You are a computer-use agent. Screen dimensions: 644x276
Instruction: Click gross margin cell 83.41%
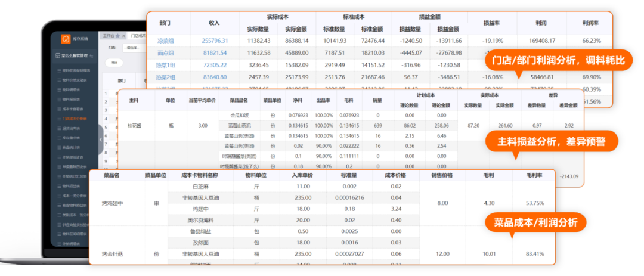click(x=535, y=254)
